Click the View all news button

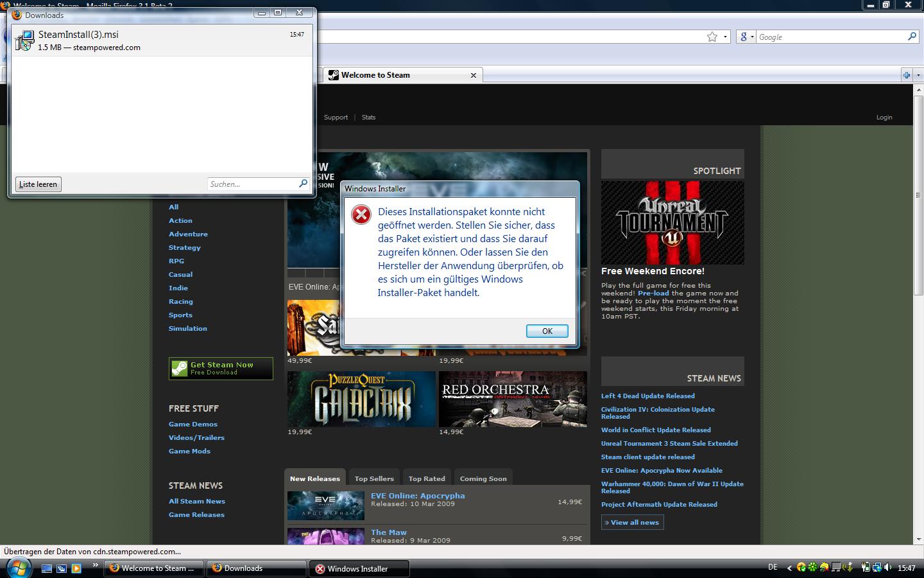[633, 522]
